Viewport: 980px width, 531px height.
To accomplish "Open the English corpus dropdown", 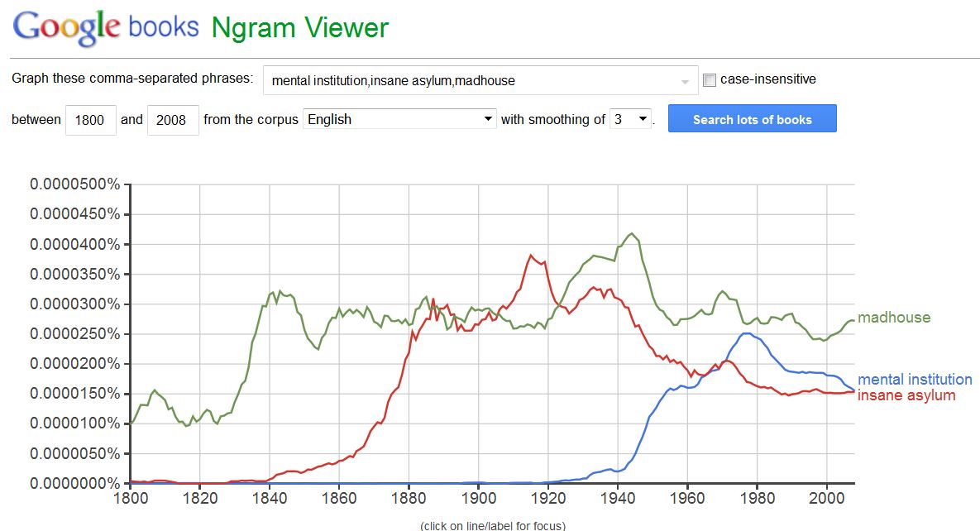I will tap(399, 119).
